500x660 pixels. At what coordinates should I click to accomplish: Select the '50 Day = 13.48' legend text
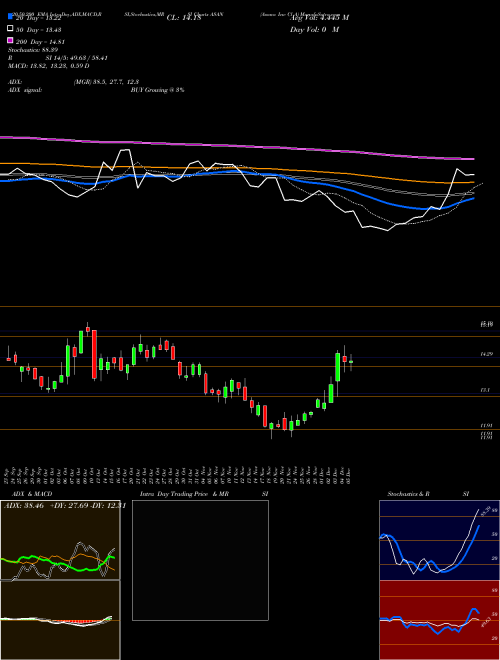[39, 30]
